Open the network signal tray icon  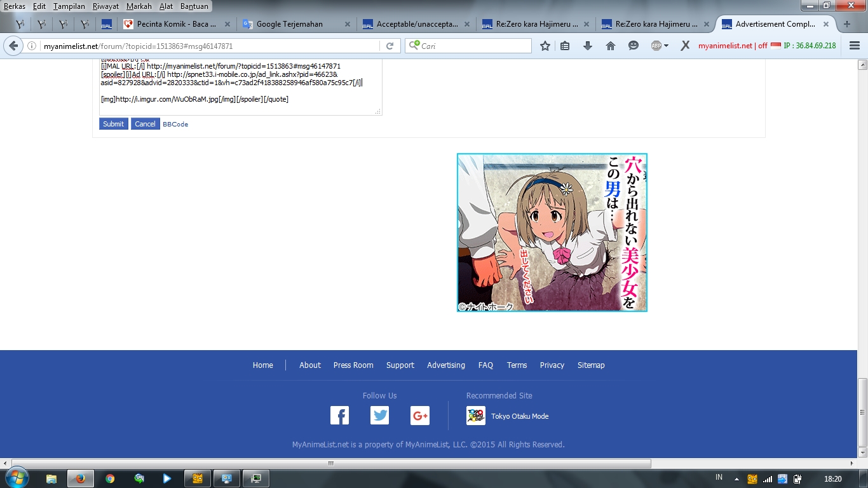coord(768,478)
